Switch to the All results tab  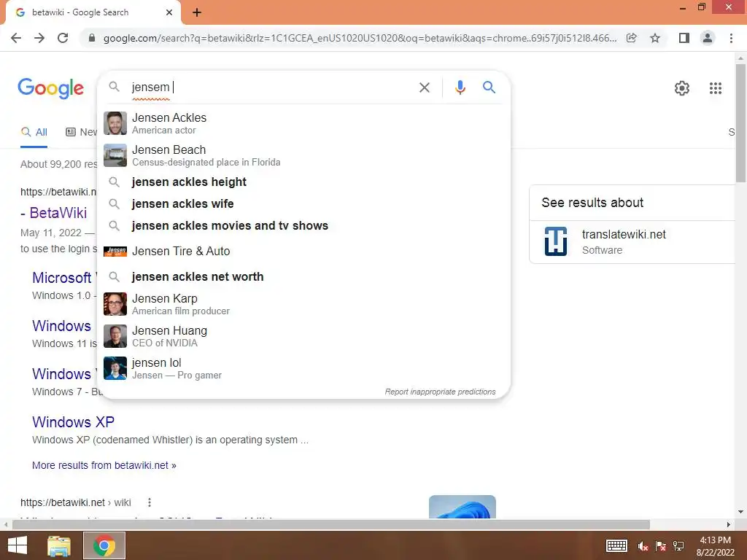coord(34,132)
